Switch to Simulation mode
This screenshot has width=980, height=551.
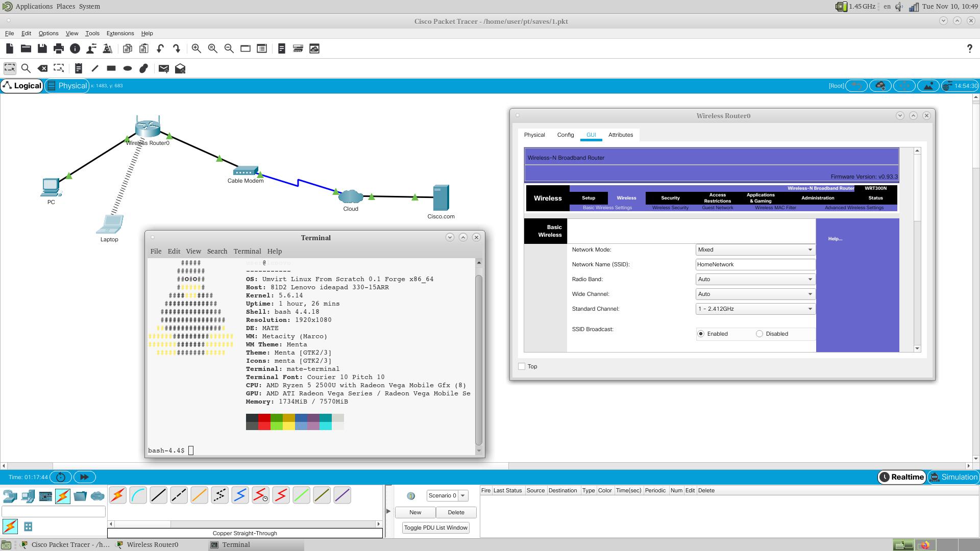click(953, 477)
